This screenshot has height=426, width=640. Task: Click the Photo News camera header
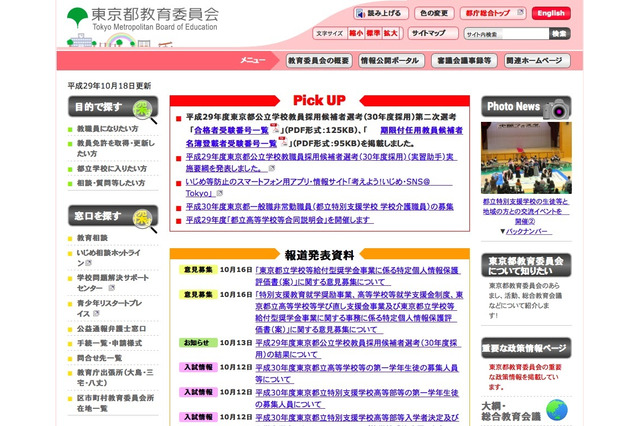[526, 107]
